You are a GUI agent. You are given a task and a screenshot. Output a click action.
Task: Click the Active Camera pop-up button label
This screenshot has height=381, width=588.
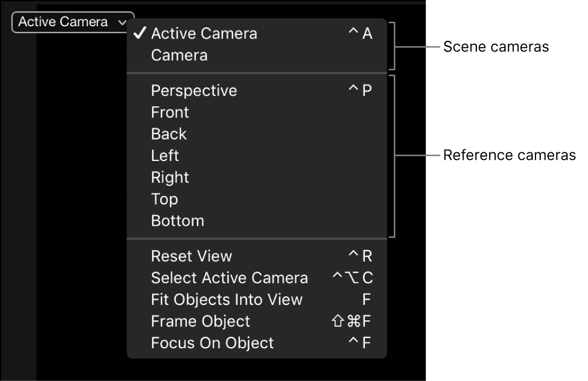[x=63, y=22]
